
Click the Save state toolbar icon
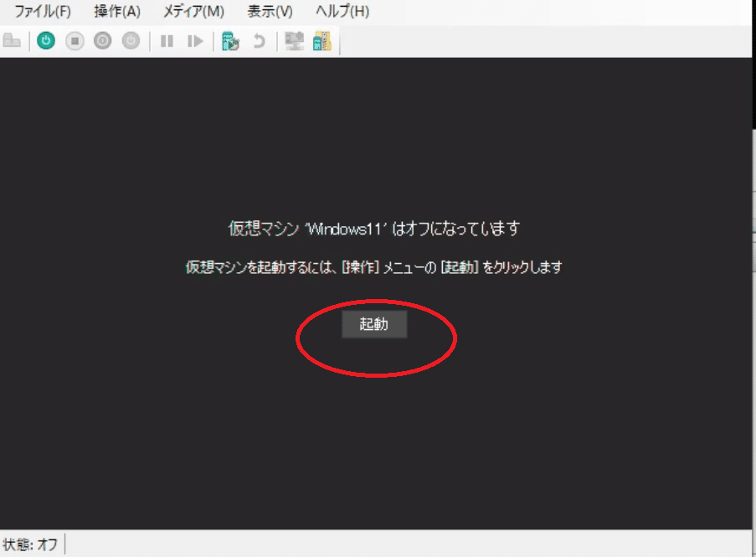click(x=131, y=41)
